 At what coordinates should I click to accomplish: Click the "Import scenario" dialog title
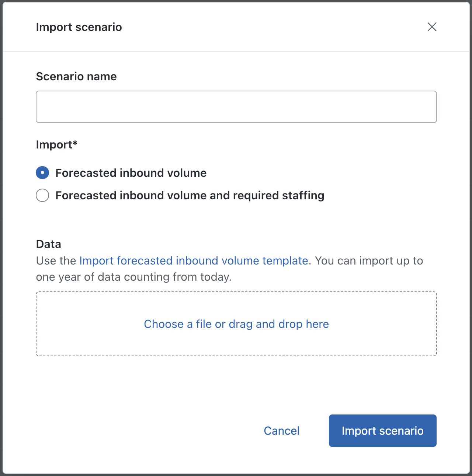click(79, 27)
